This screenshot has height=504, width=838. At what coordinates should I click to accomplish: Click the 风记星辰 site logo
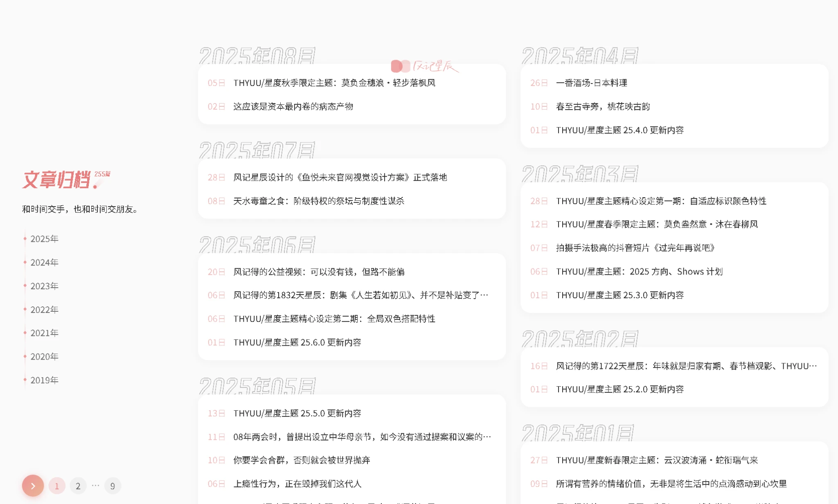(424, 66)
